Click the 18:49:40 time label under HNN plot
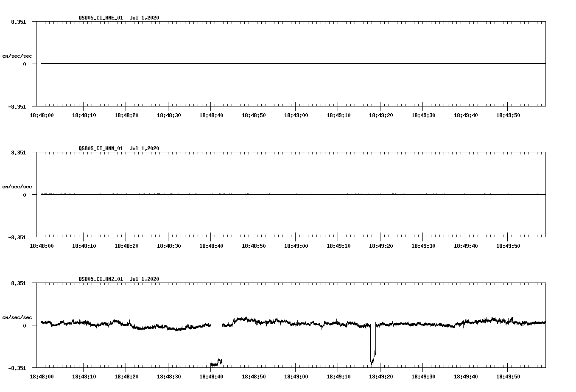Image resolution: width=576 pixels, height=392 pixels. tap(466, 246)
